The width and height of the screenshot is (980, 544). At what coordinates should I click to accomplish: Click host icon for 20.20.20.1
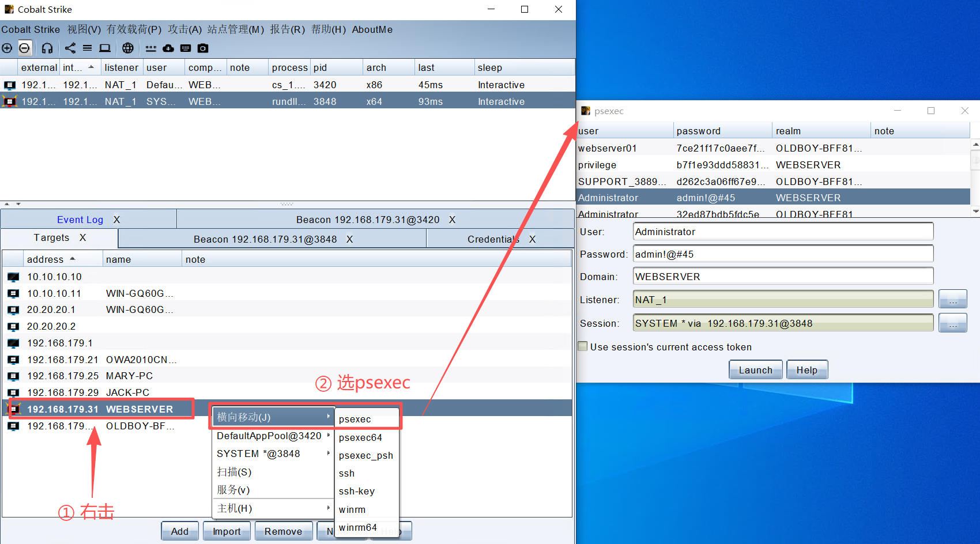13,310
